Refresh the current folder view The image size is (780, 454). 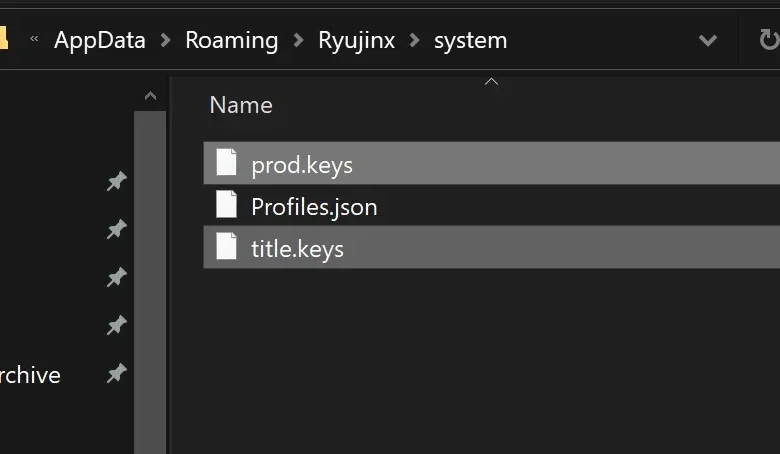click(x=768, y=40)
